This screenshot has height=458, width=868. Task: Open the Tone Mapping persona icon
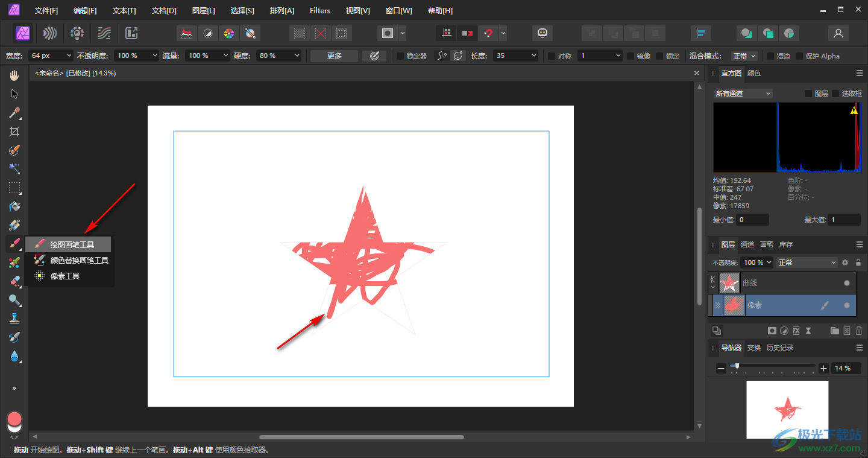(104, 33)
